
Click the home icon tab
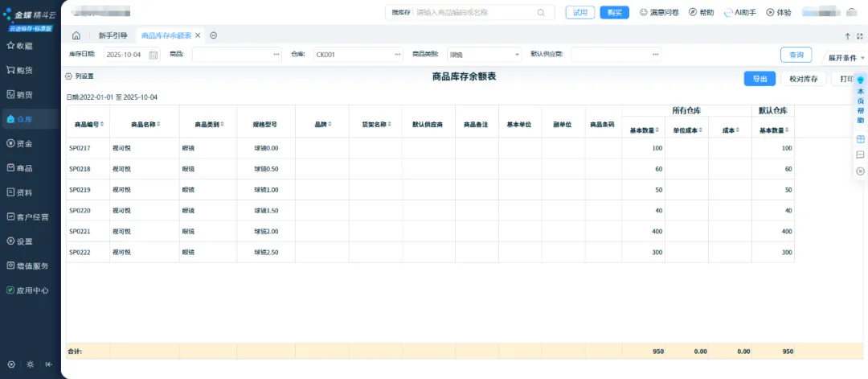click(x=76, y=35)
